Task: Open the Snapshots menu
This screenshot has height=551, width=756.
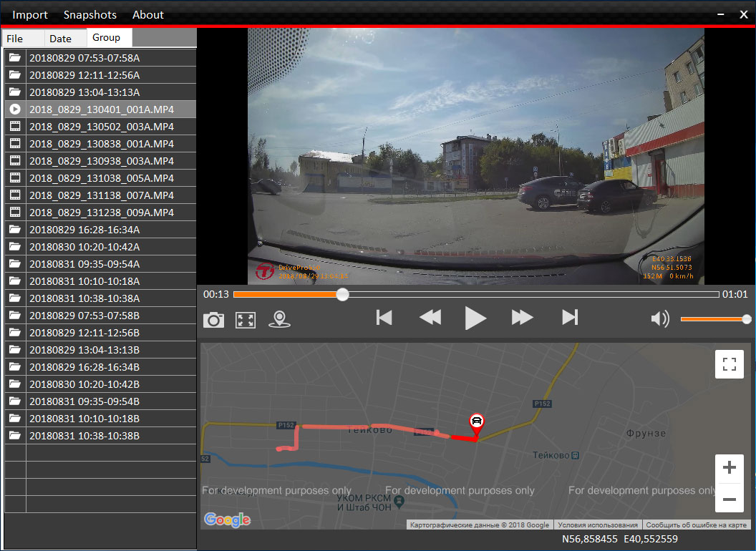Action: click(90, 15)
